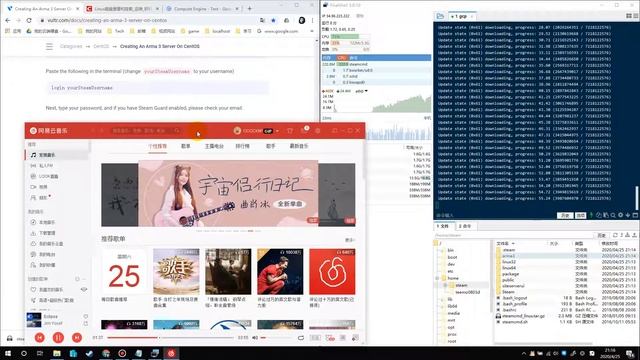Image resolution: width=640 pixels, height=360 pixels.
Task: Click the song progress bar in music player
Action: 170,338
